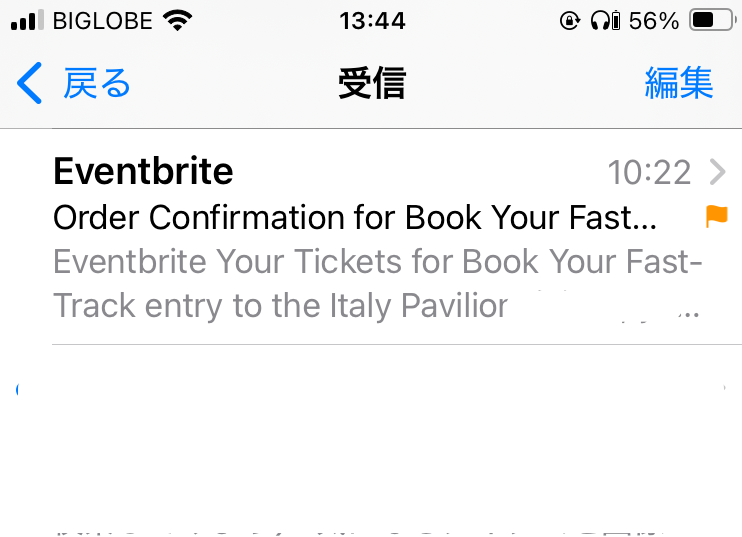Tap the chevron beside the 10:22 timestamp
This screenshot has width=742, height=537.
pyautogui.click(x=717, y=173)
